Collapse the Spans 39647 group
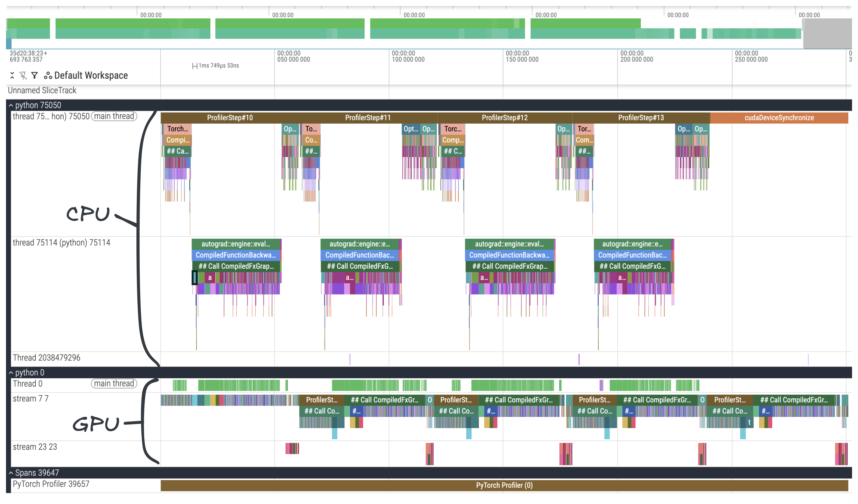Screen dimensions: 858x504 coord(11,473)
